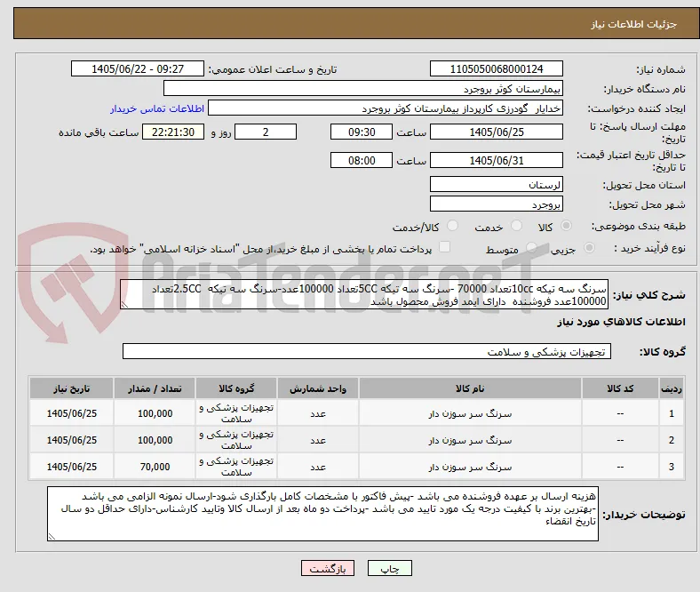The width and height of the screenshot is (700, 592).
Task: Click the province field لرستان
Action: point(496,184)
